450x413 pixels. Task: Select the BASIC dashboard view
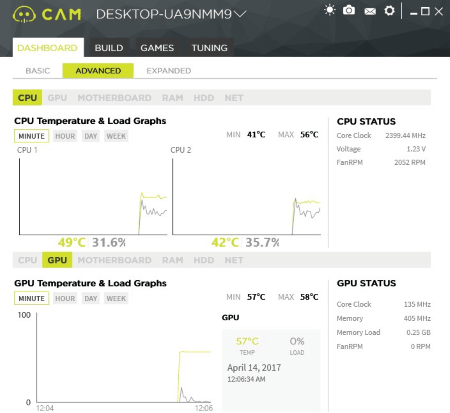(38, 71)
